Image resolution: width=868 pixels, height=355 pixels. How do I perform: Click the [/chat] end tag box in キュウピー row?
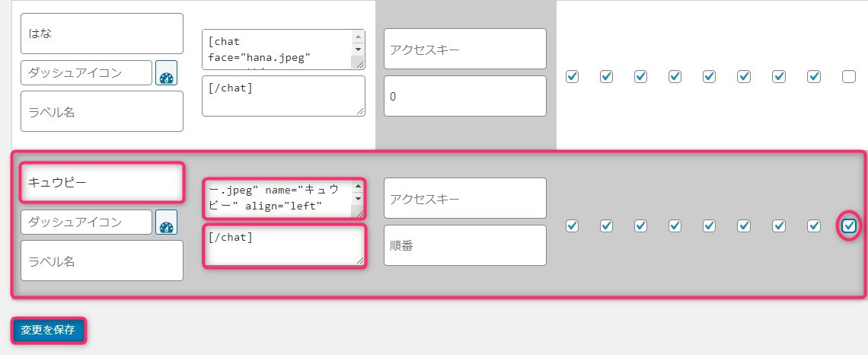pos(284,246)
